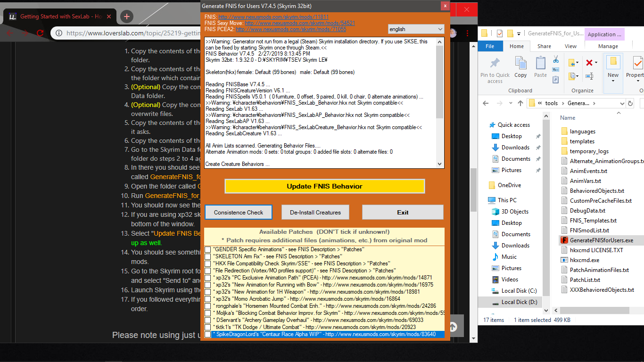Click Explorer's up-one-level arrow

(x=520, y=103)
